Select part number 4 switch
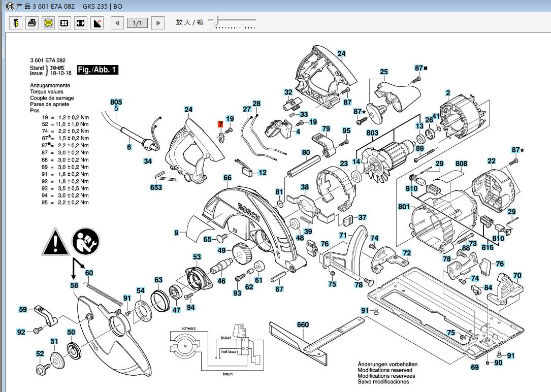551x392 pixels. click(x=298, y=132)
